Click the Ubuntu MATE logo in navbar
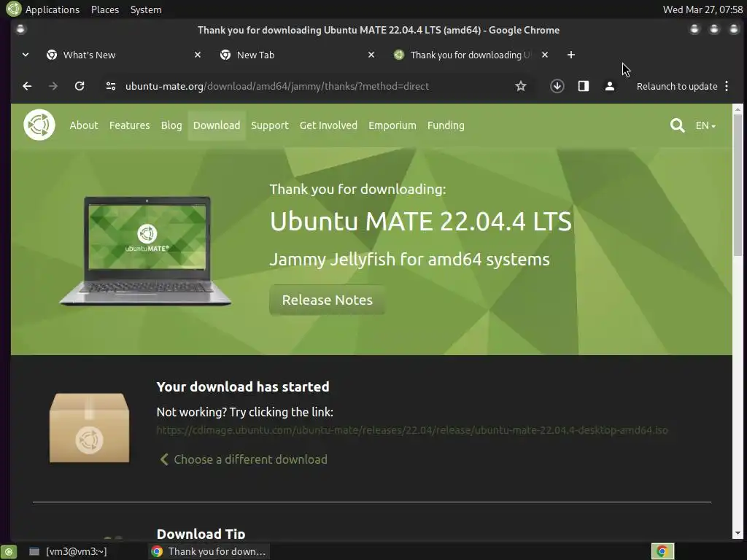Screen dimensions: 747x560 tap(39, 125)
